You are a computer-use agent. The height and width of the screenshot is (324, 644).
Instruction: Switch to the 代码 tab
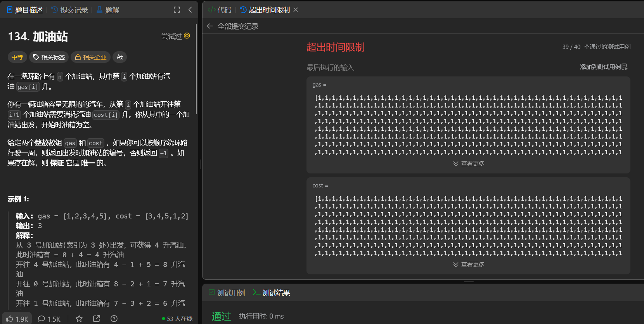pyautogui.click(x=220, y=10)
